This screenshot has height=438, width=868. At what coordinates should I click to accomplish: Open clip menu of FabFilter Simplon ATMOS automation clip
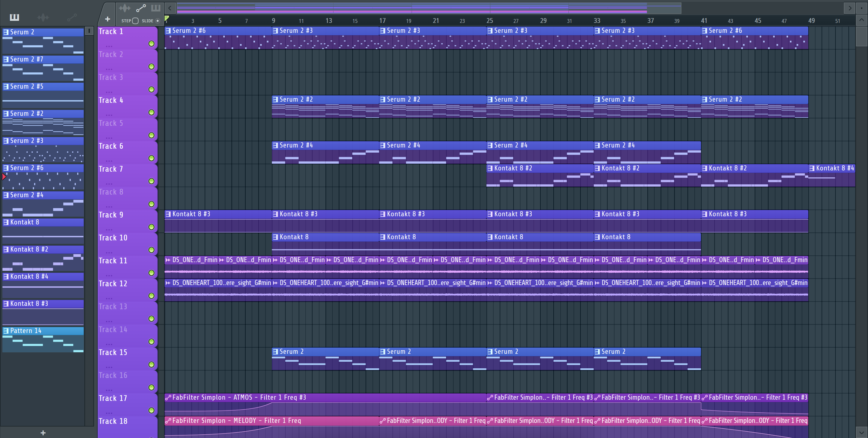click(168, 398)
